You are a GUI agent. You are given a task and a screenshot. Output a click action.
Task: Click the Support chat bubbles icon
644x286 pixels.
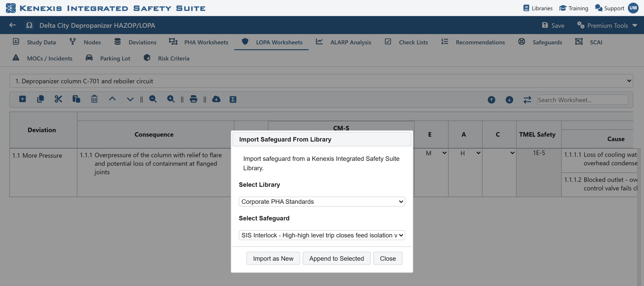599,8
